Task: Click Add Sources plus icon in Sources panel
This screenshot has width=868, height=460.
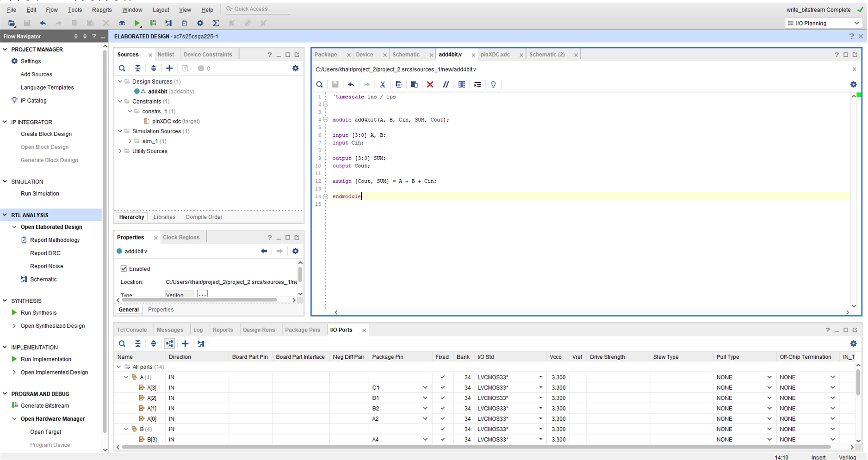Action: [x=169, y=68]
